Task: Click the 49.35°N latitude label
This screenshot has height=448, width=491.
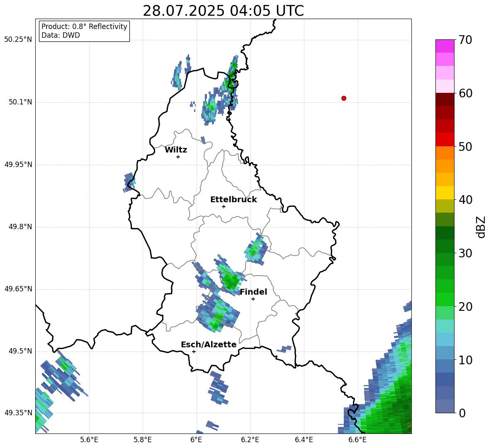Action: pyautogui.click(x=18, y=413)
